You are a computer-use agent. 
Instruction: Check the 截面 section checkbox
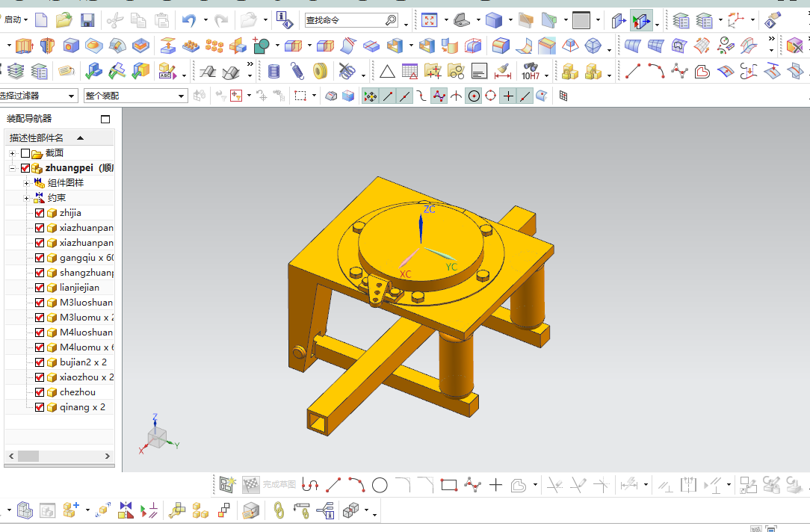pyautogui.click(x=25, y=153)
